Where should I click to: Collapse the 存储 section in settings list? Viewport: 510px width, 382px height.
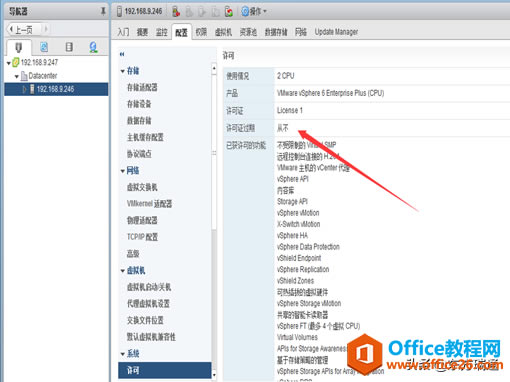[x=123, y=71]
